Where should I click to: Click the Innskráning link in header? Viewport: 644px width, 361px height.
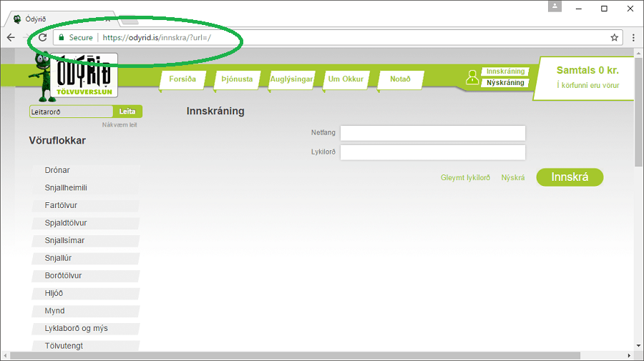click(x=506, y=71)
